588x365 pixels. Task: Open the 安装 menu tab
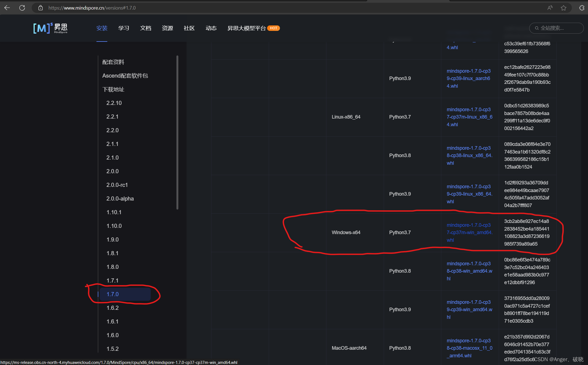click(102, 28)
